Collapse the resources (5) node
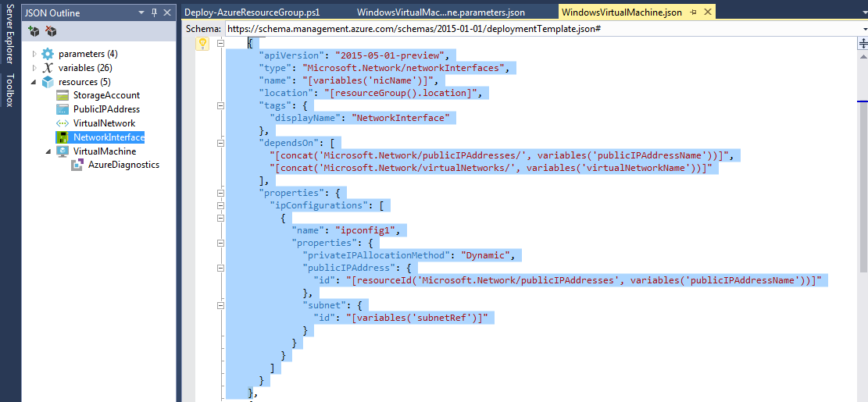The height and width of the screenshot is (402, 868). tap(34, 82)
